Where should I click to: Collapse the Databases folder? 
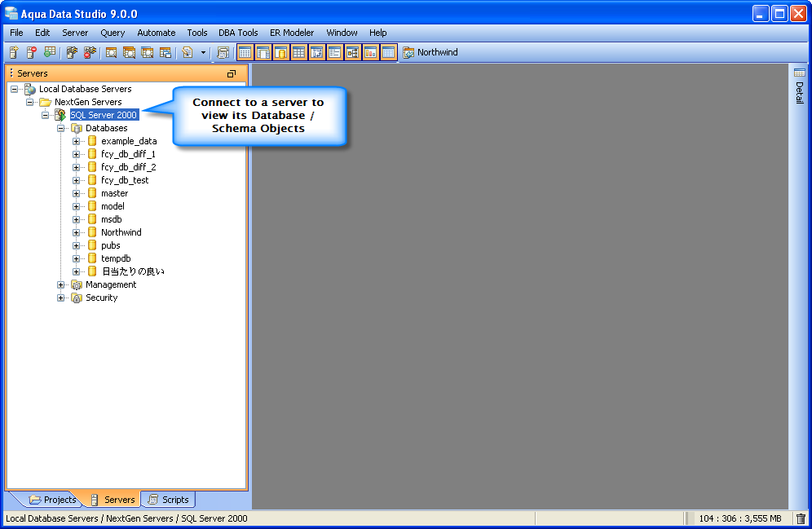coord(60,128)
